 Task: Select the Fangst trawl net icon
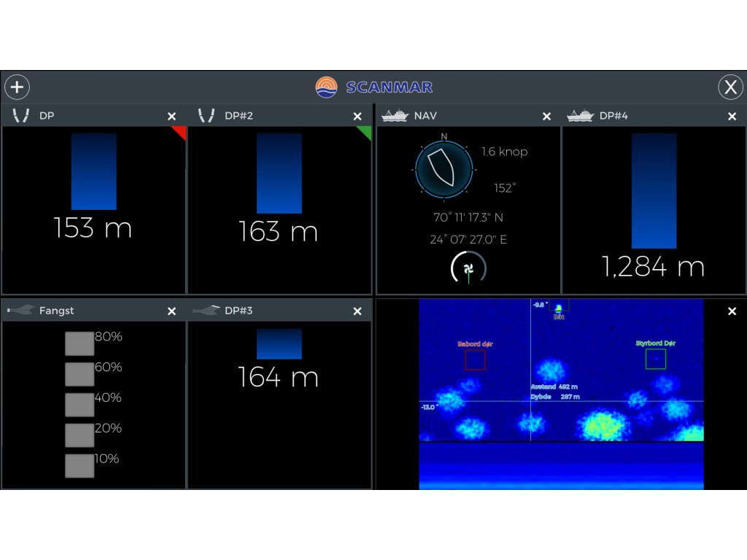pyautogui.click(x=20, y=311)
